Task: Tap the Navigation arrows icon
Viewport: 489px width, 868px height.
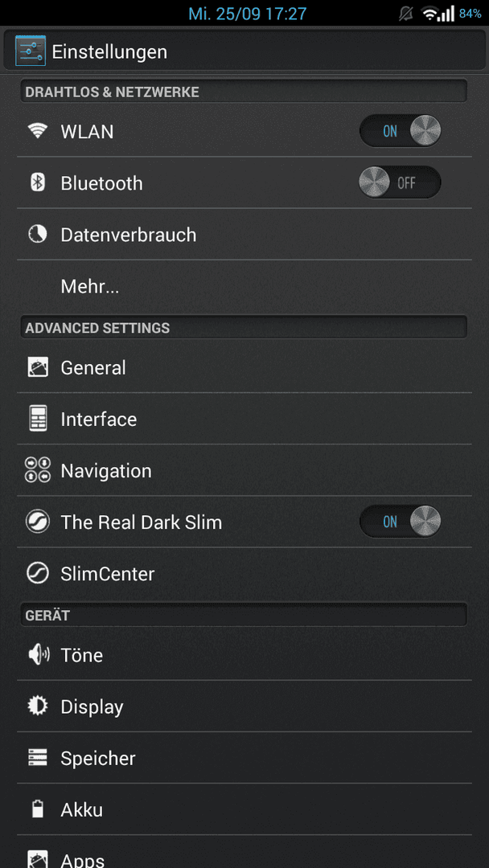Action: point(37,470)
